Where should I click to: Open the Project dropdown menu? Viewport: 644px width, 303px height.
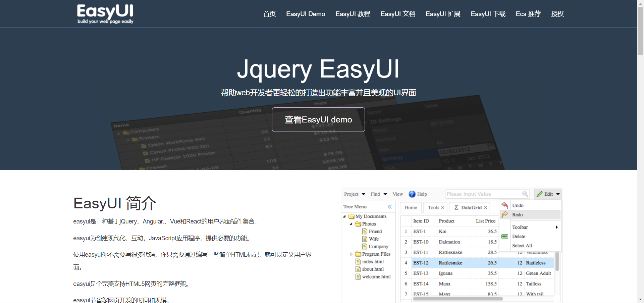[x=355, y=194]
